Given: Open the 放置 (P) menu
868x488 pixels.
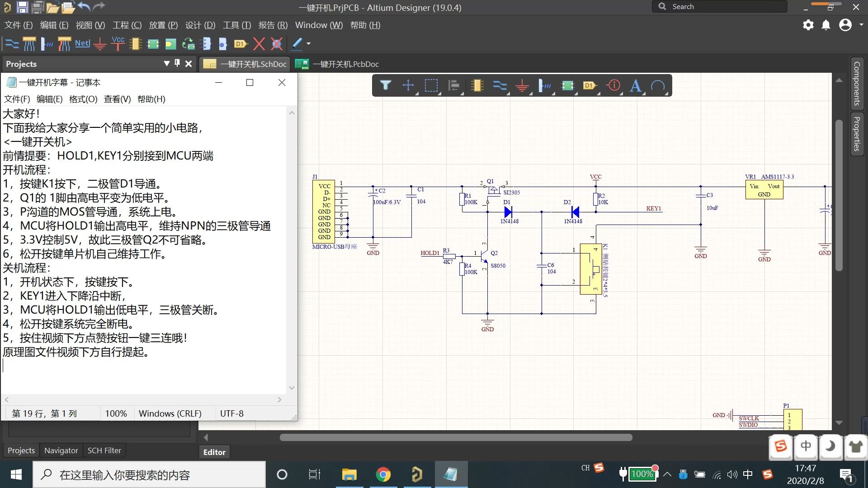Looking at the screenshot, I should point(163,25).
